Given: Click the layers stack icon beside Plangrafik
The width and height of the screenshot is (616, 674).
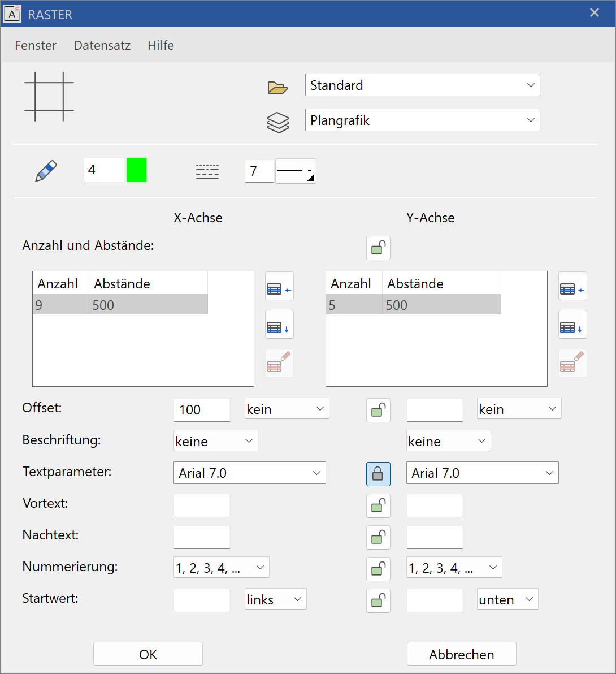Looking at the screenshot, I should [x=278, y=123].
